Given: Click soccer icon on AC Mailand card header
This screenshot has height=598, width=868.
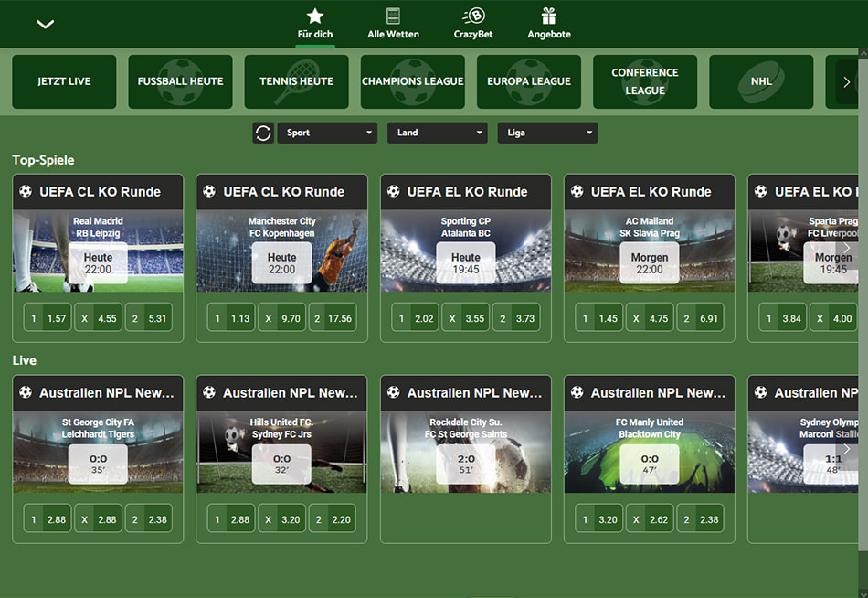Looking at the screenshot, I should 577,192.
